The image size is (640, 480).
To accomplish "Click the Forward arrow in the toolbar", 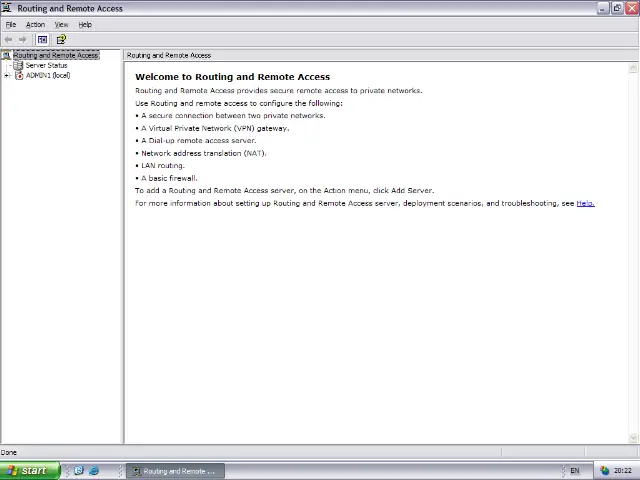I will pyautogui.click(x=23, y=39).
